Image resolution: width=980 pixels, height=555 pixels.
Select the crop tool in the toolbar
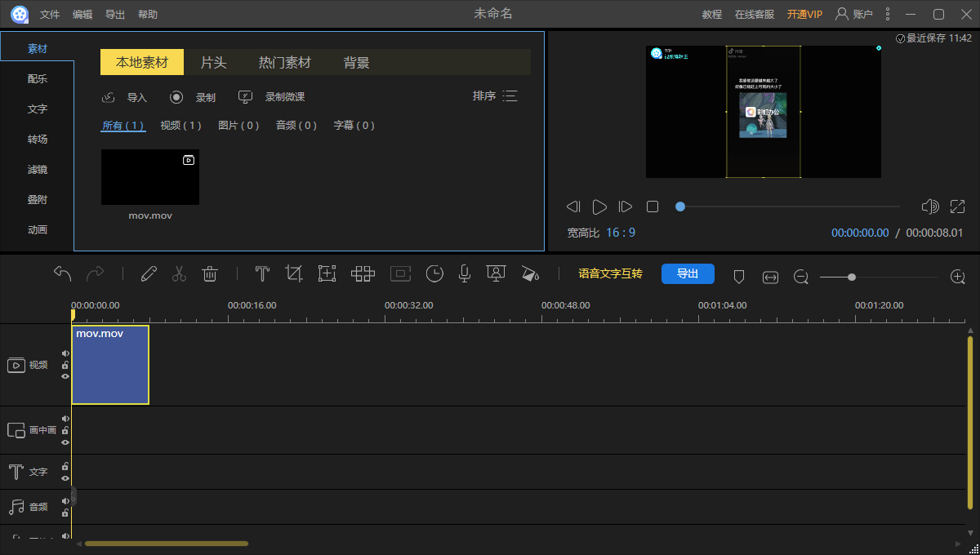293,273
